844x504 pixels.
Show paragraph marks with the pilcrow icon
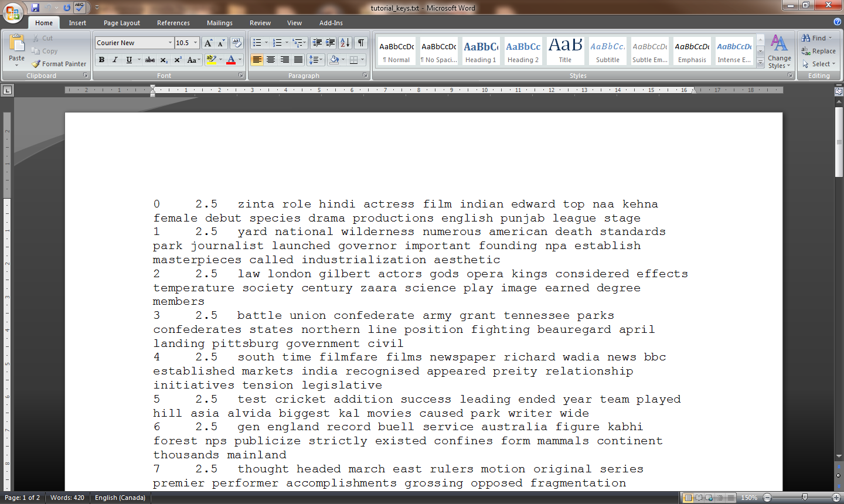click(x=362, y=42)
